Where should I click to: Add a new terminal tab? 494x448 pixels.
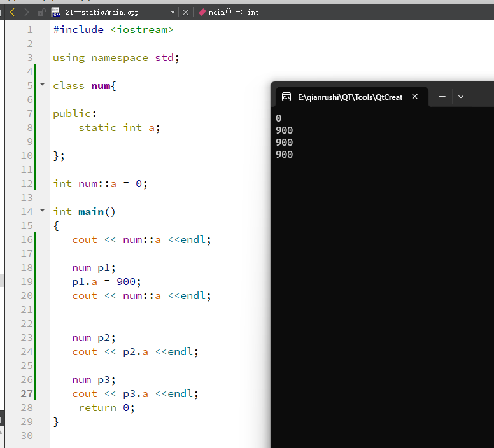pyautogui.click(x=442, y=97)
